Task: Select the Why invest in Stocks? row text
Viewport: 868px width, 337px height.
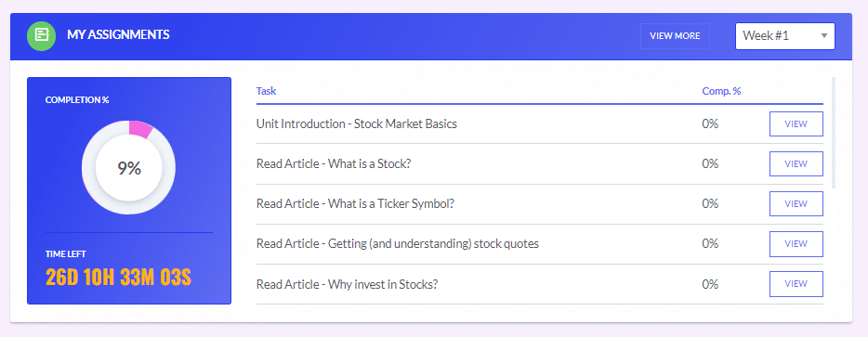Action: click(x=347, y=284)
